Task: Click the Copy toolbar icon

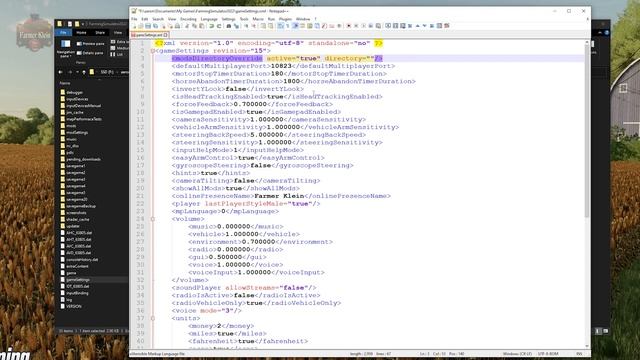Action: pos(195,26)
